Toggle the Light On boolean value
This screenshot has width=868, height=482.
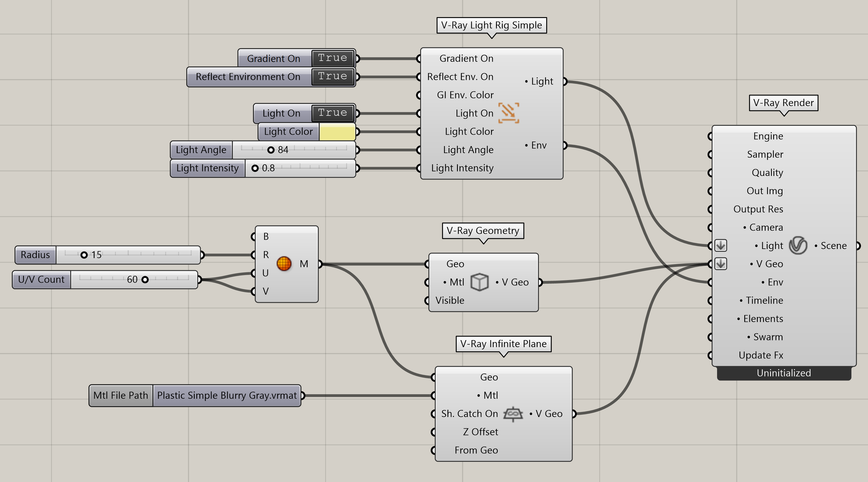(x=332, y=113)
